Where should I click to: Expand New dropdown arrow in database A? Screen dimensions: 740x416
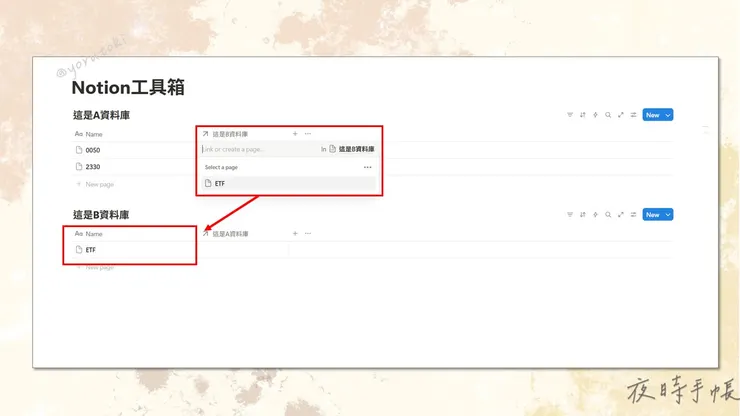668,115
